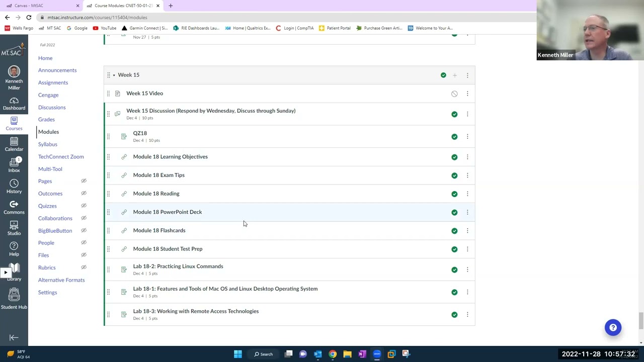Open the Student Hub icon in sidebar
Image resolution: width=644 pixels, height=362 pixels.
[14, 298]
